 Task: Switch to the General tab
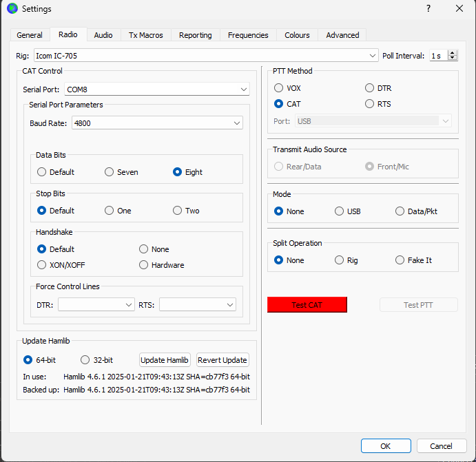(30, 35)
